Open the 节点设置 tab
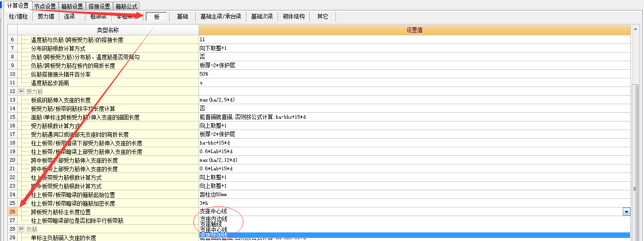 pyautogui.click(x=45, y=6)
